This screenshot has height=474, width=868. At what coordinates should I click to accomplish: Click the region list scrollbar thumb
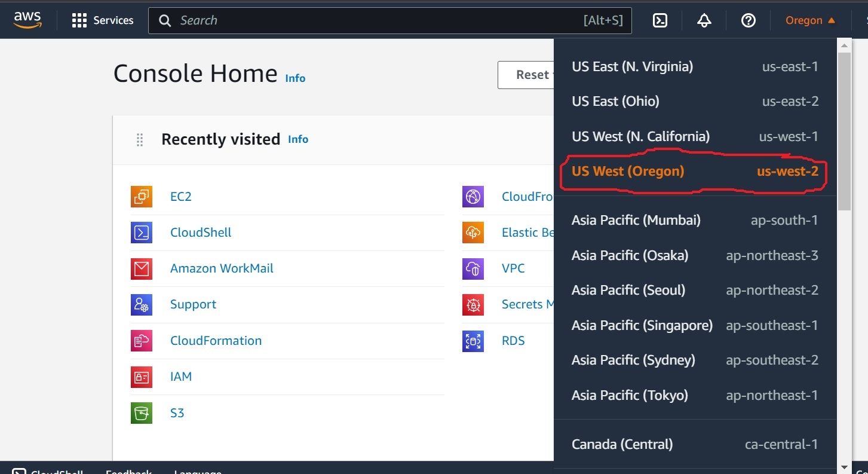coord(844,132)
